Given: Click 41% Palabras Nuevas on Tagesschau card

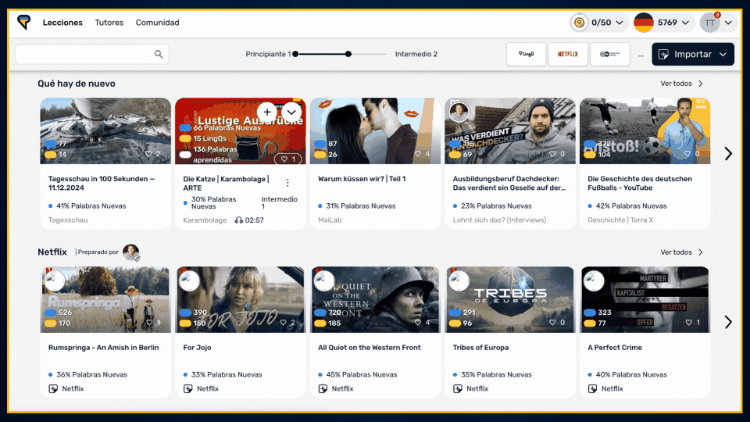Looking at the screenshot, I should [x=91, y=206].
